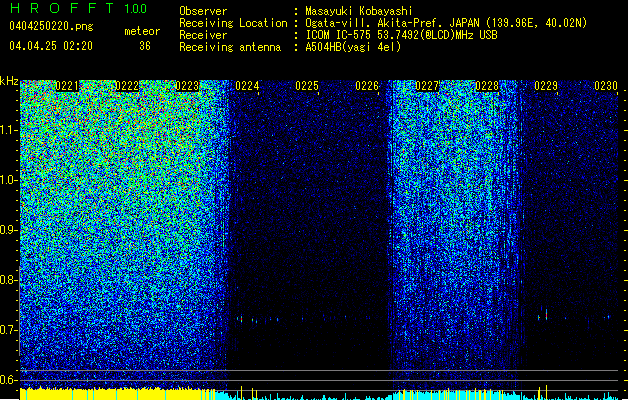Click the 0.7 kHz axis label
The height and width of the screenshot is (400, 629).
[x=8, y=330]
